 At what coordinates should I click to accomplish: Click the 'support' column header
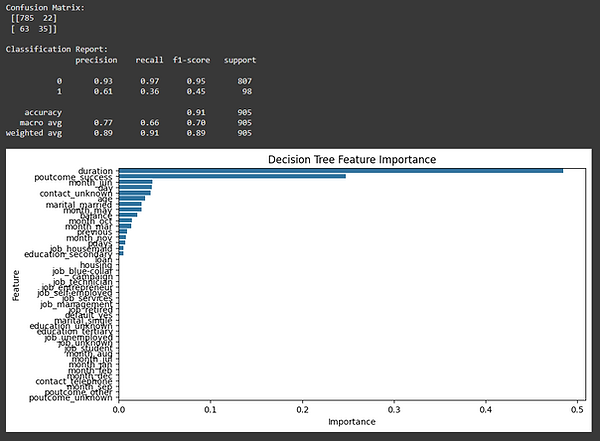240,60
